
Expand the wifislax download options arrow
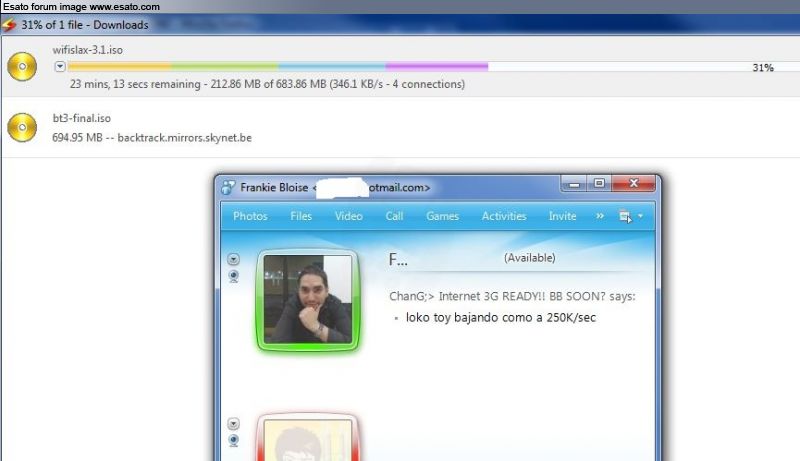(60, 66)
